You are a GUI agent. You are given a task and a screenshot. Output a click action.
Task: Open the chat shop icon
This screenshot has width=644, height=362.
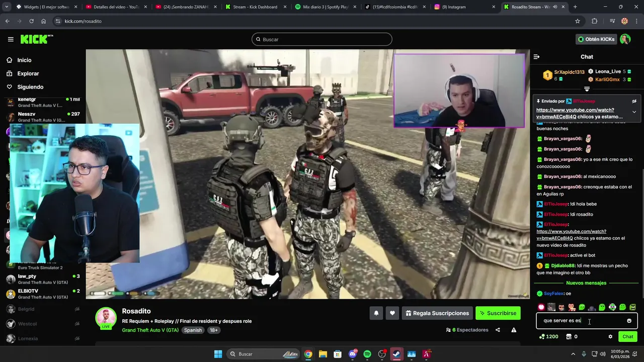[x=569, y=337]
